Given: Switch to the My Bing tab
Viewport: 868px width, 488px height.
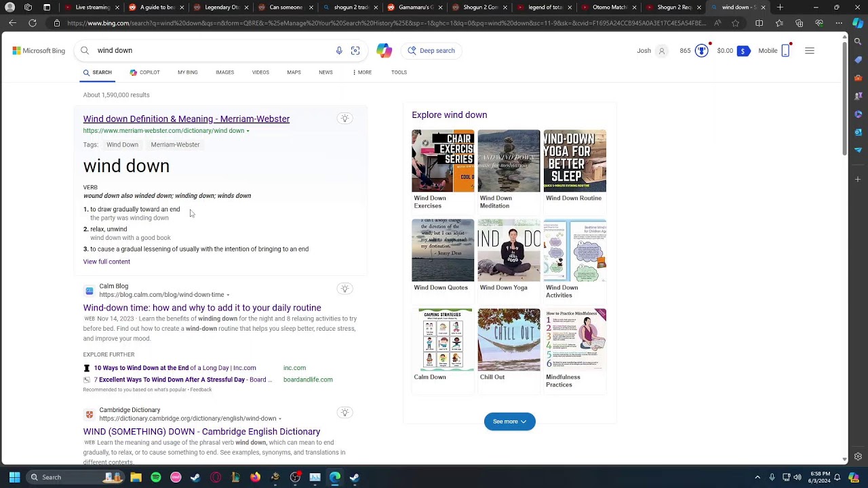Looking at the screenshot, I should click(188, 73).
